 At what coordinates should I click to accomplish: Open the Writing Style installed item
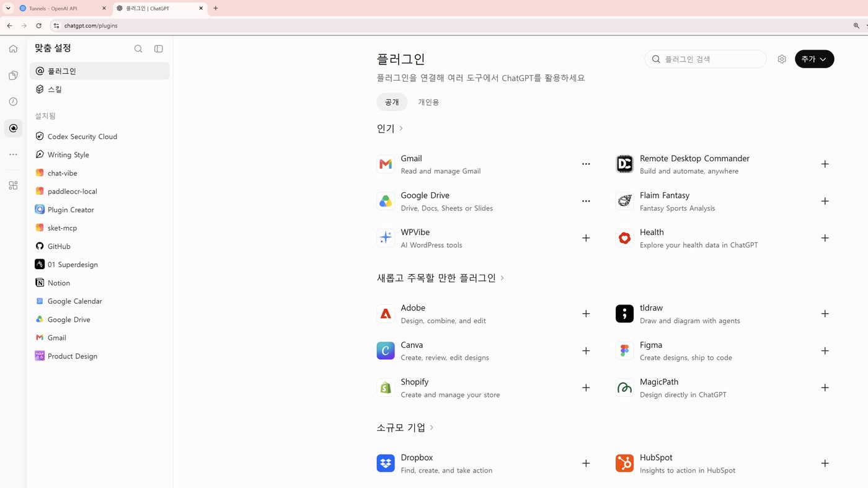pos(99,154)
